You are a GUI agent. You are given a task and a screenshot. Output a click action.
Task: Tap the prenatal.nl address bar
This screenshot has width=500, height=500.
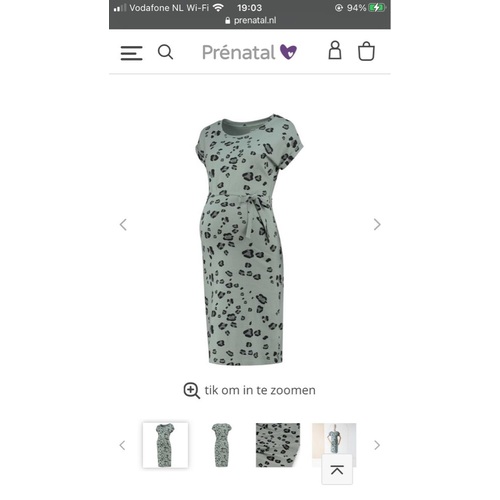coord(251,21)
